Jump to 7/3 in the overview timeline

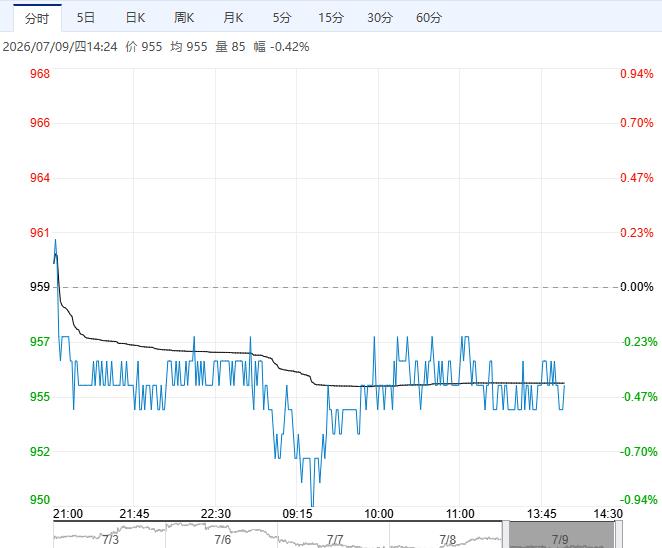point(110,539)
